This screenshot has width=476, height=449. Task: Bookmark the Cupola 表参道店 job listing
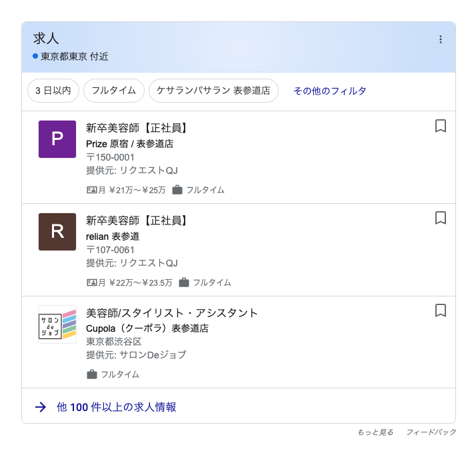(440, 310)
